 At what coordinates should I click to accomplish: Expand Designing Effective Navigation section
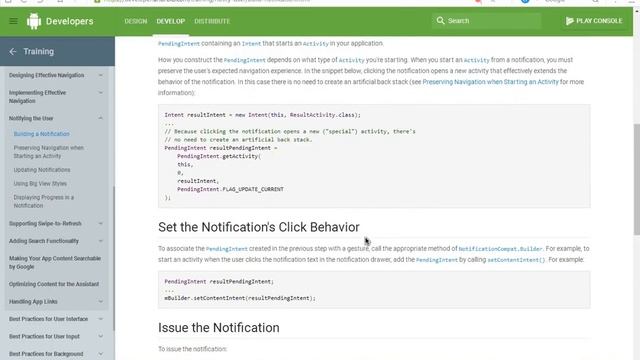100,75
